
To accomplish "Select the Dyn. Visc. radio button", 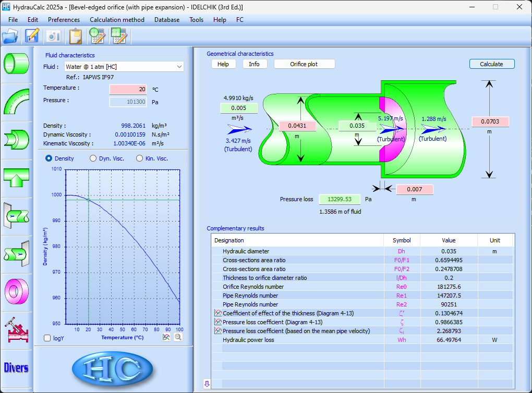I will click(93, 158).
